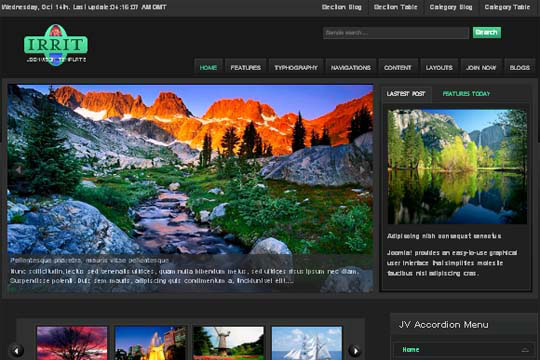Click the Join Now menu item
The height and width of the screenshot is (360, 540).
pyautogui.click(x=481, y=68)
